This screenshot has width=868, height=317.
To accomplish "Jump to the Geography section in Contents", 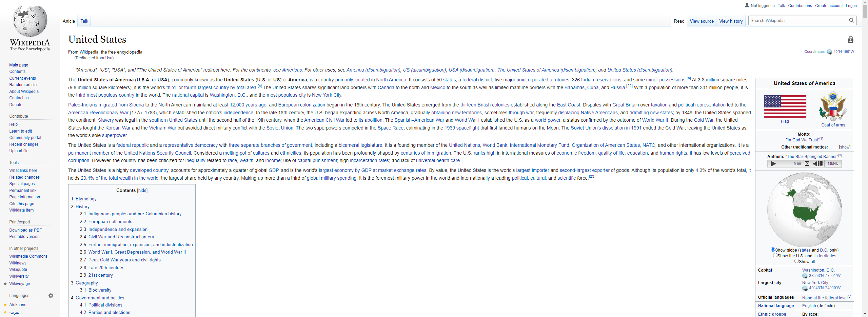I will tap(87, 283).
